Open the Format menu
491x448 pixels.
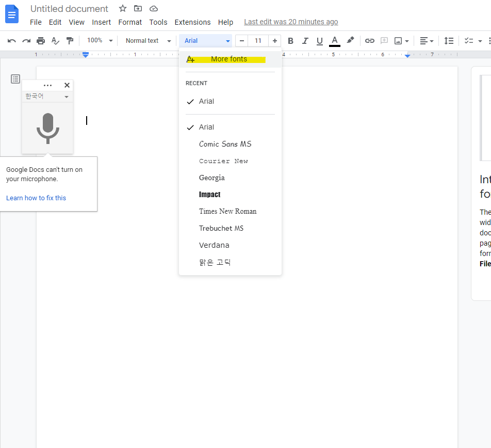coord(130,22)
